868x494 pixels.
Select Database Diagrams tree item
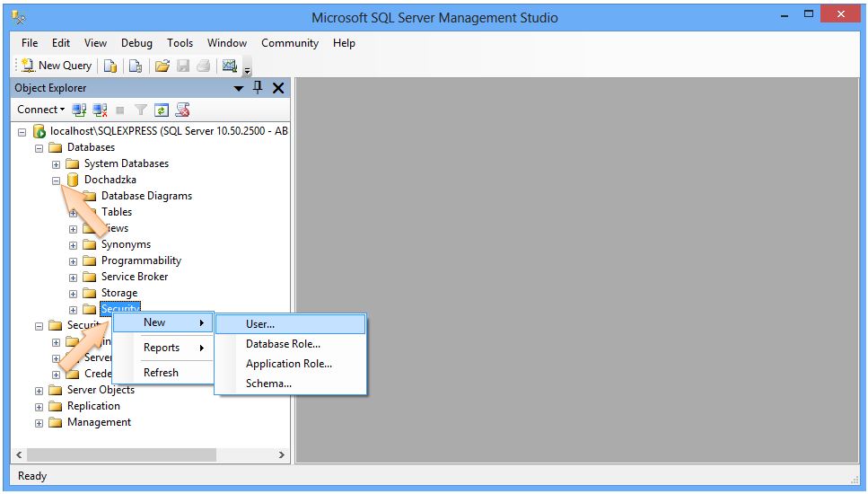click(x=146, y=196)
